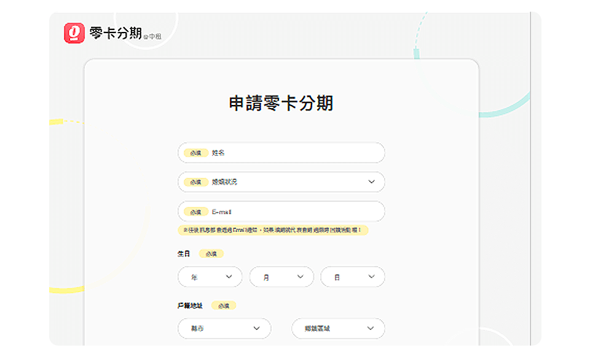This screenshot has height=364, width=590.
Task: Click the 申請零卡分期 heading text
Action: coord(281,103)
